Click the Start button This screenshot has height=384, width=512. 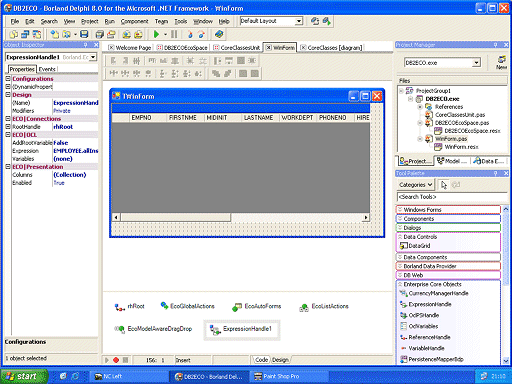point(24,376)
